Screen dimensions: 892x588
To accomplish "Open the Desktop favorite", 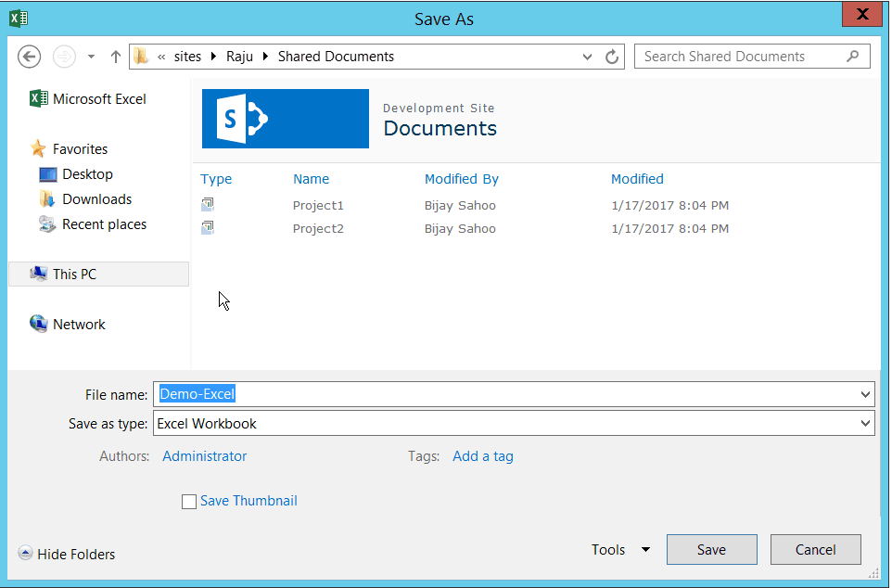I will coord(84,173).
